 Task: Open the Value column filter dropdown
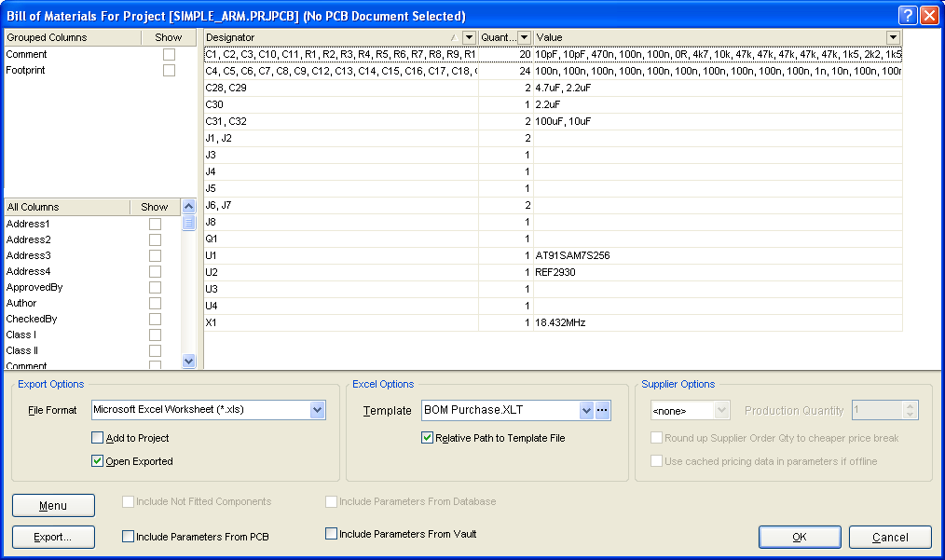(x=893, y=37)
